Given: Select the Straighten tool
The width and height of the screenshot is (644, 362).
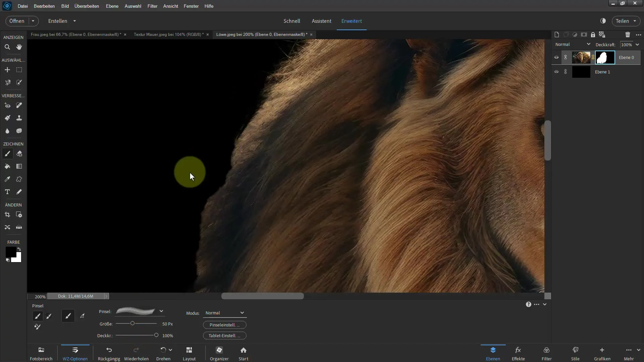Looking at the screenshot, I should [x=19, y=227].
